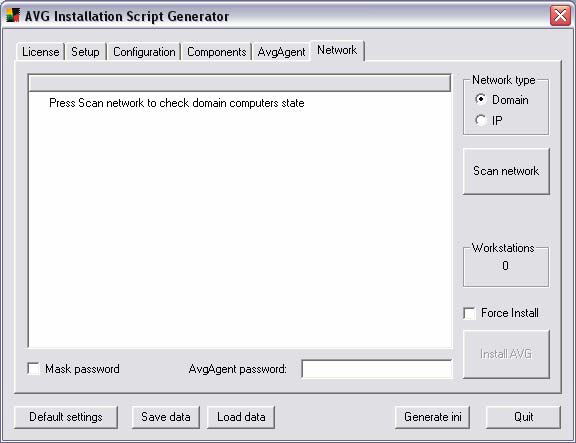Screen dimensions: 576x443
Task: Select the IP network type
Action: (489, 120)
